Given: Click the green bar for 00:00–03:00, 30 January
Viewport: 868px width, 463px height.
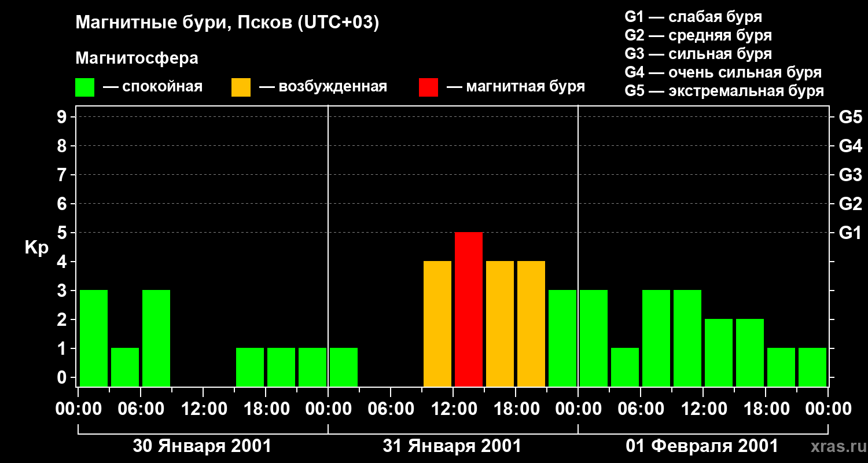Looking at the screenshot, I should click(94, 338).
